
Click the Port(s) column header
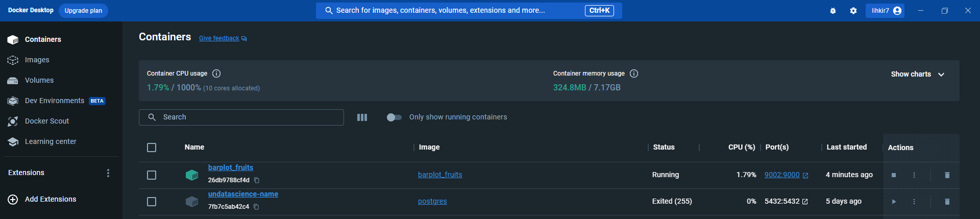(777, 147)
